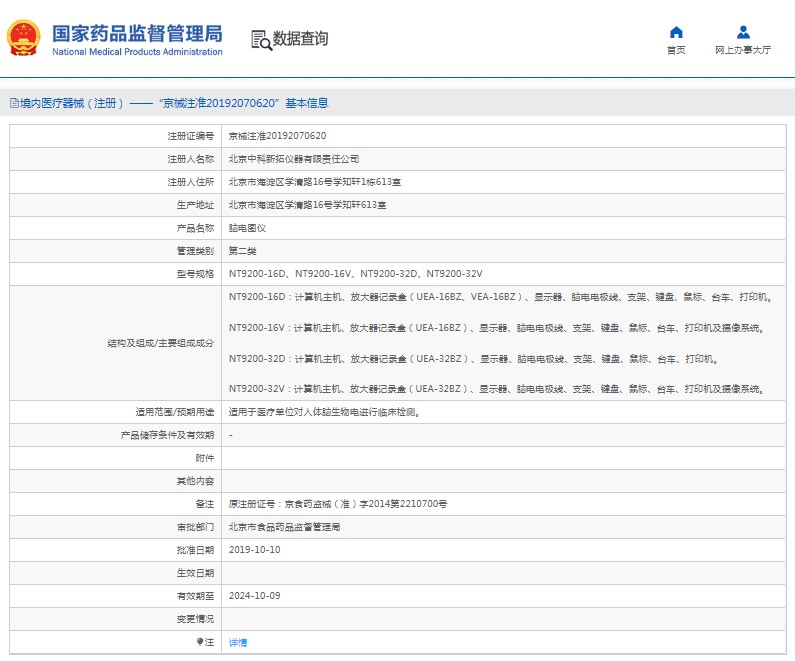
Task: Click the 注册证编号 label
Action: 191,136
